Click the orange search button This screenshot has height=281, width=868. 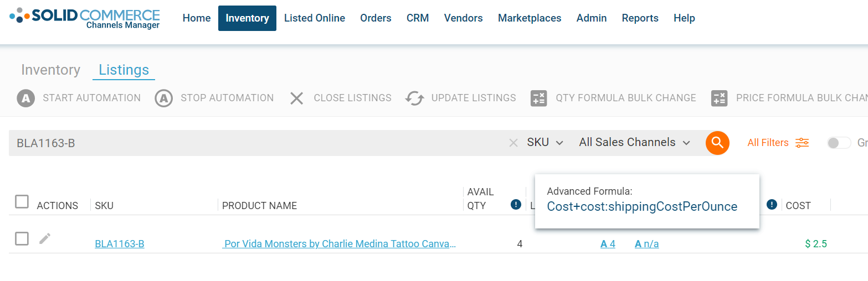(x=717, y=143)
